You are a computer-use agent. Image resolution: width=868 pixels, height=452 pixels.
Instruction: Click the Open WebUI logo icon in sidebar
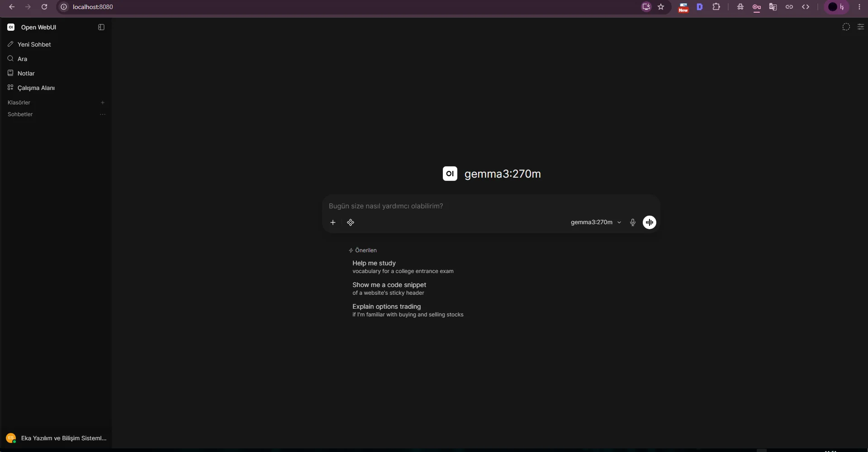(11, 27)
